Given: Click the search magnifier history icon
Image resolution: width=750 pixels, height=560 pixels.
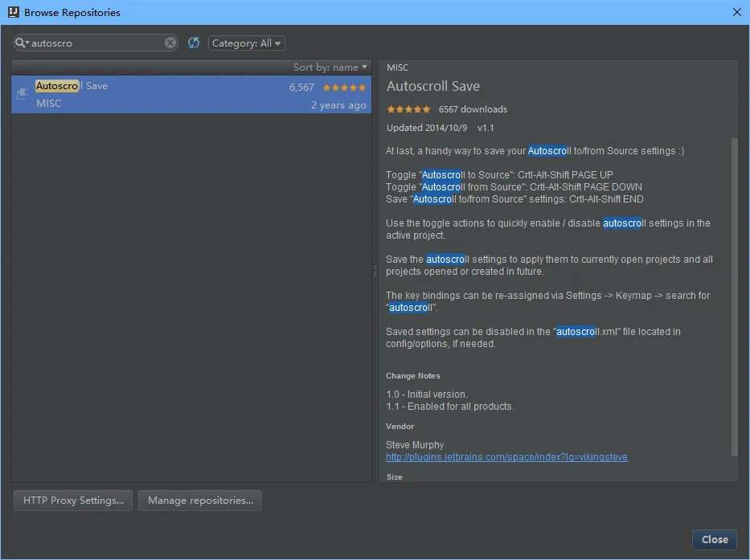Looking at the screenshot, I should point(22,43).
